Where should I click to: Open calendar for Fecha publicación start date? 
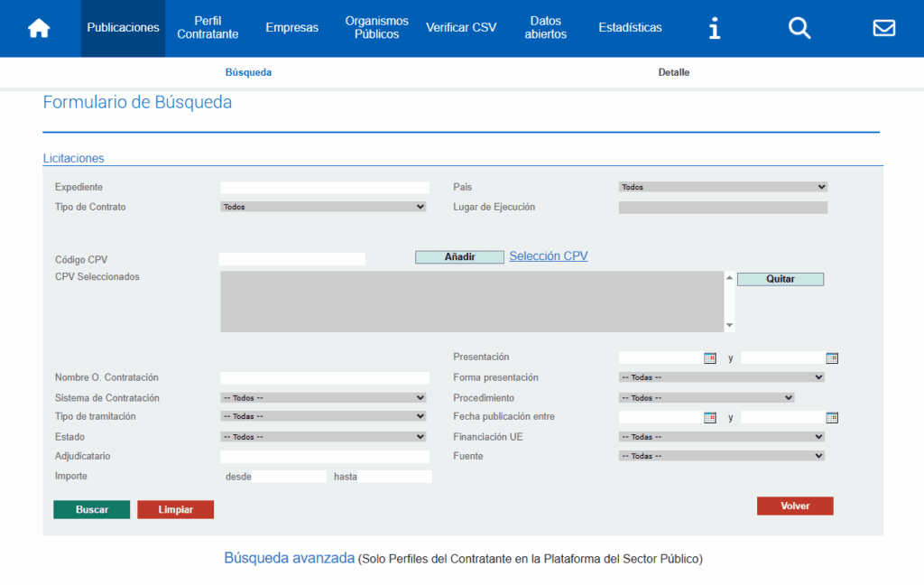coord(710,417)
